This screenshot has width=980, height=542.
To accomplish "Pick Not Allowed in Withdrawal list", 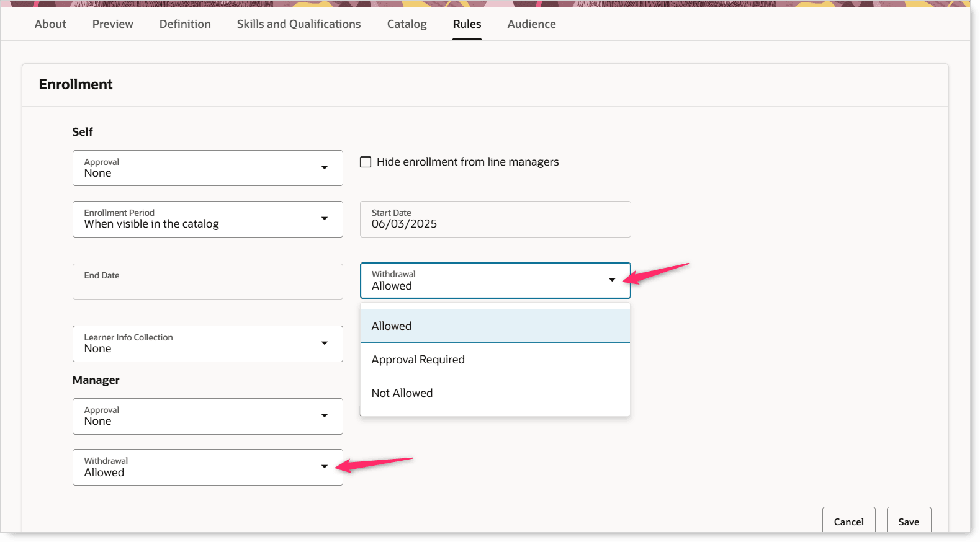I will tap(495, 393).
